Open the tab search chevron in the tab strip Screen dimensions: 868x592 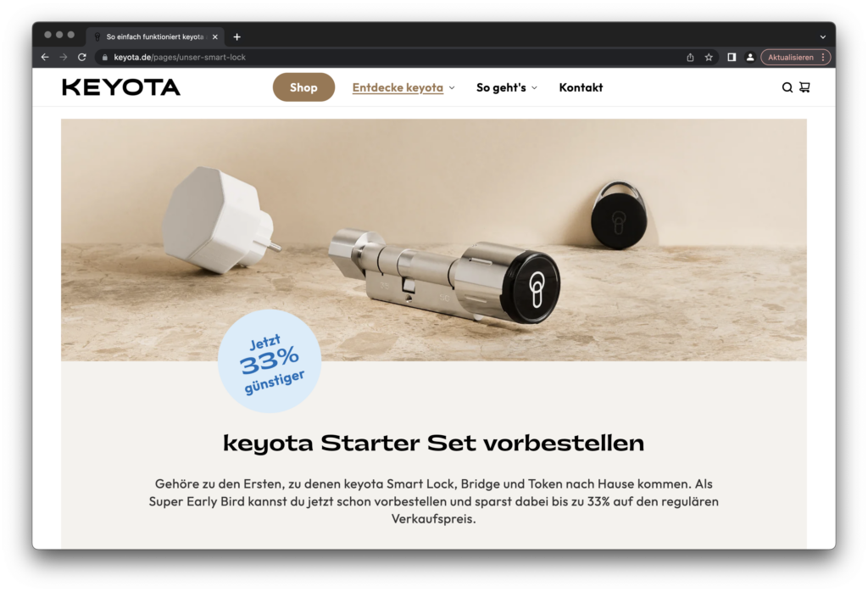[822, 37]
